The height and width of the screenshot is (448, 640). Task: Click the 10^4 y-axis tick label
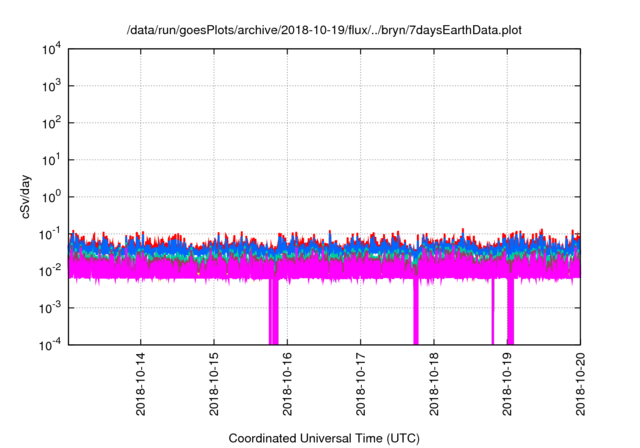click(51, 49)
